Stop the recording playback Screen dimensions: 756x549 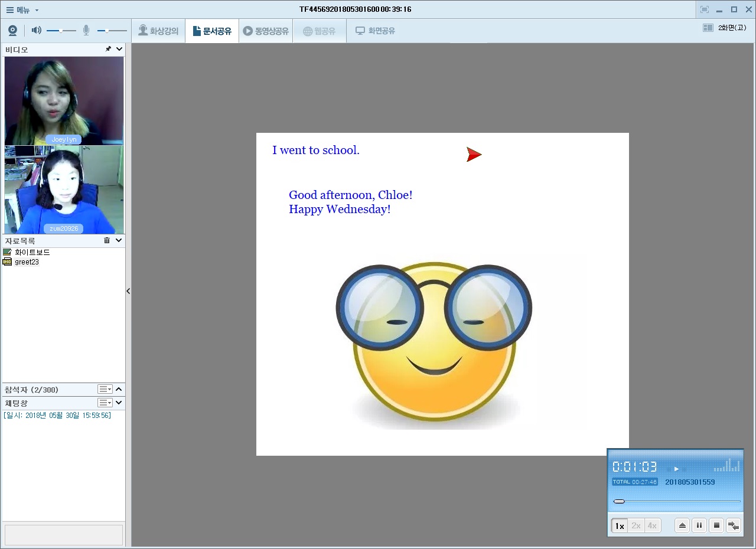coord(716,525)
